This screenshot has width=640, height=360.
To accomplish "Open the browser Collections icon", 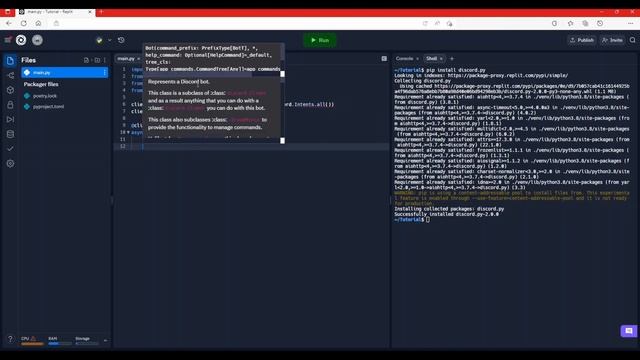I will click(x=585, y=23).
